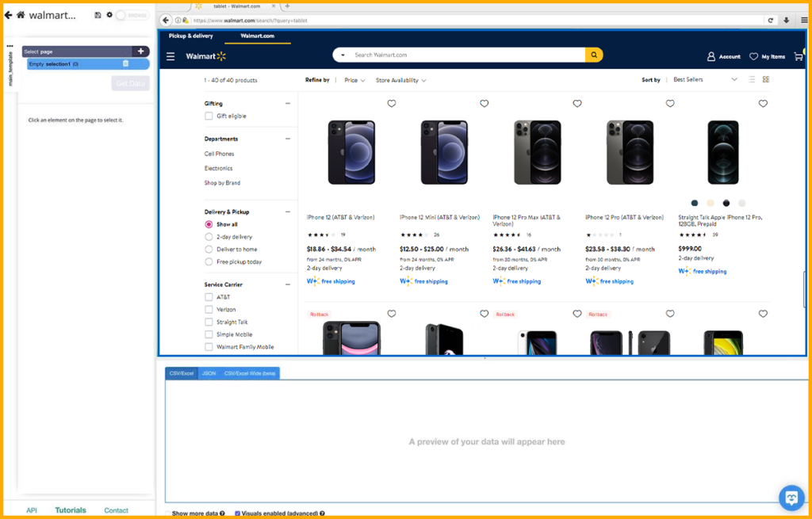Go back with ParseHub's left arrow icon
Image resolution: width=812 pixels, height=519 pixels.
click(8, 15)
